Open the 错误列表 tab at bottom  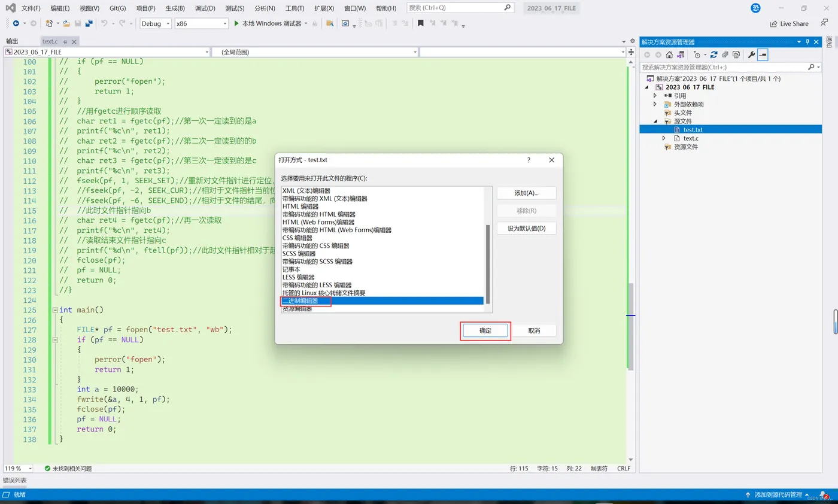click(14, 480)
